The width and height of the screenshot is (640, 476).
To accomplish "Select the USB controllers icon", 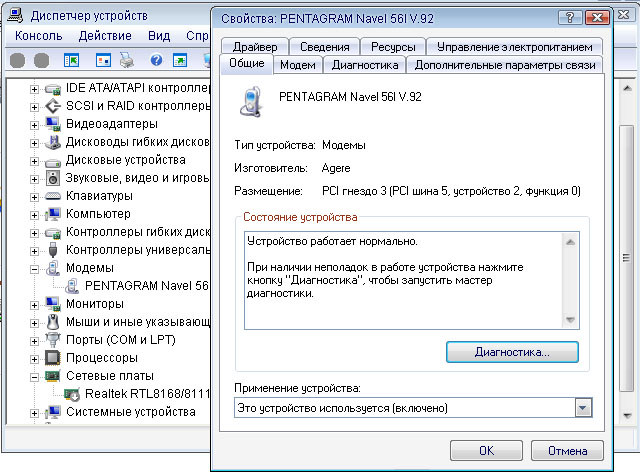I will pyautogui.click(x=53, y=250).
